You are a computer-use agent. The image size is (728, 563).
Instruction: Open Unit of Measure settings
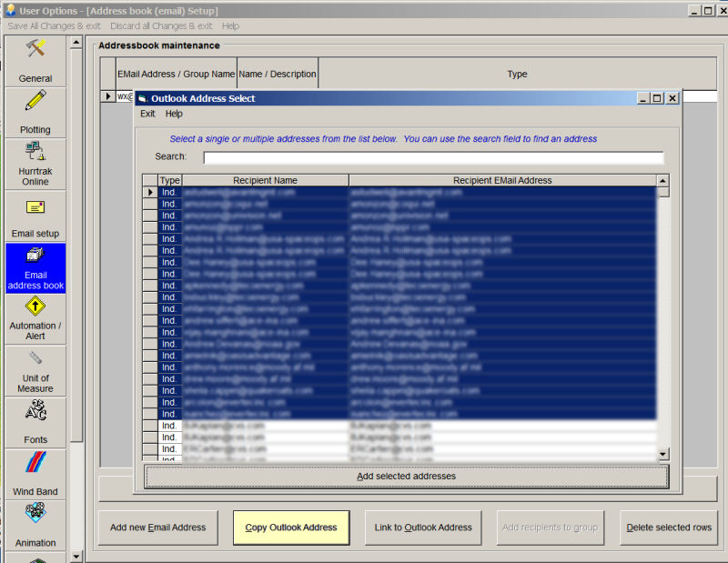coord(35,371)
